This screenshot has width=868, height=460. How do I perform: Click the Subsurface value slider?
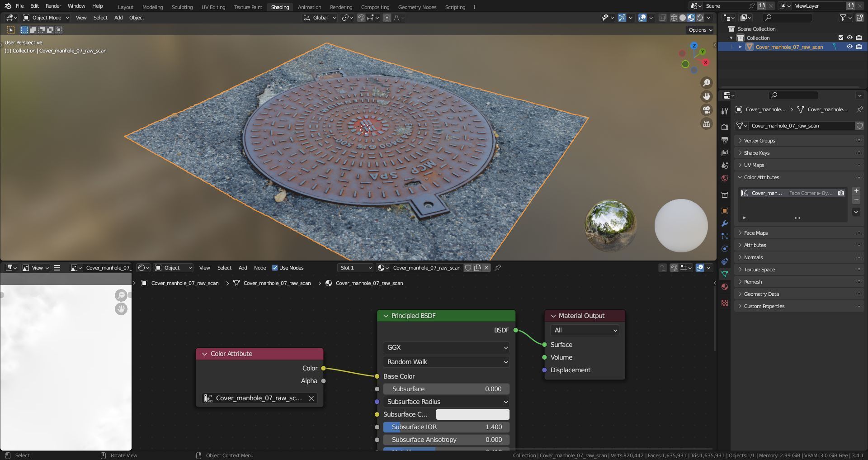(446, 389)
